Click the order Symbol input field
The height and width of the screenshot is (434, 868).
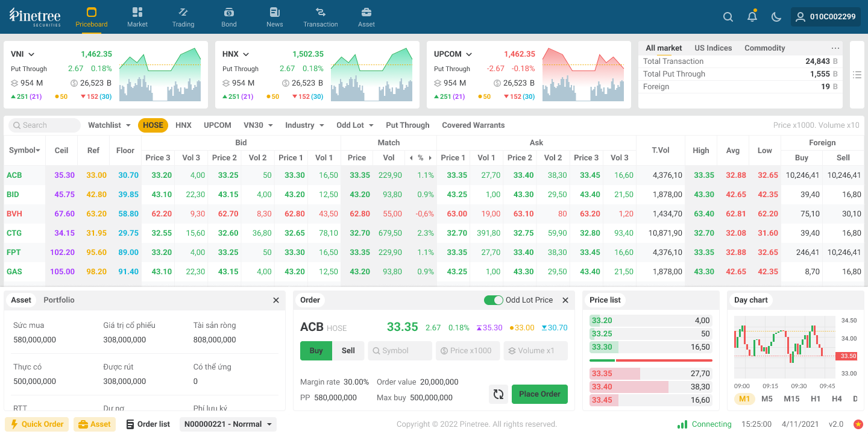pos(400,351)
